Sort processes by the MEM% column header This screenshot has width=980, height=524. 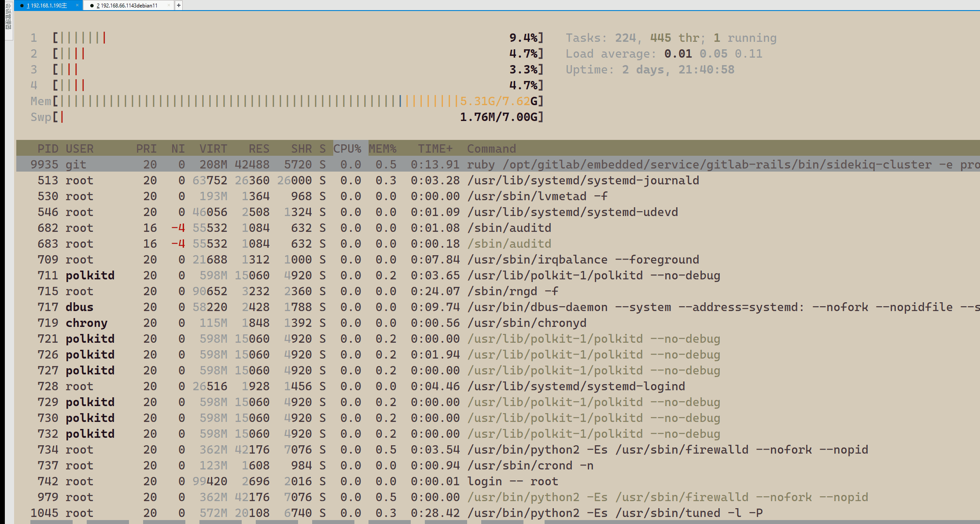coord(383,149)
